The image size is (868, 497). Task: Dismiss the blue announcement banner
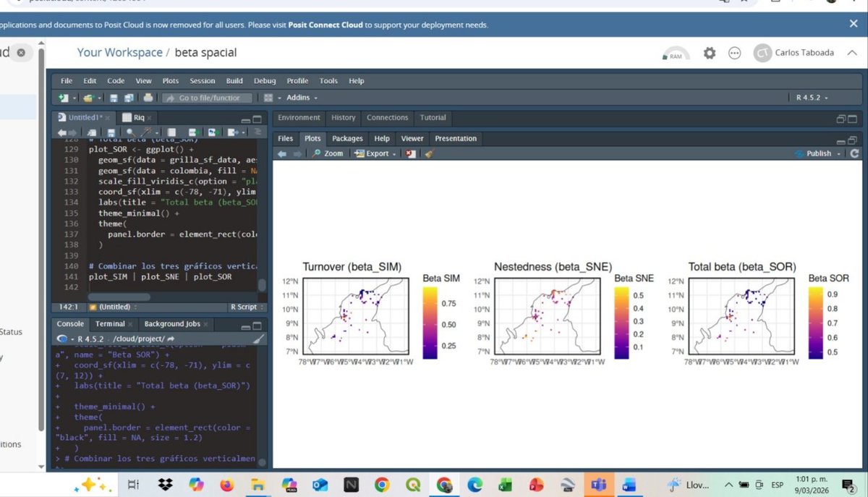click(x=854, y=24)
